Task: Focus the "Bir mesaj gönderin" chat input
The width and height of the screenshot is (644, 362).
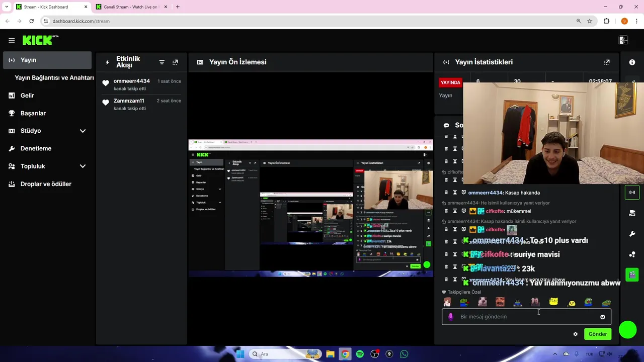Action: 526,317
